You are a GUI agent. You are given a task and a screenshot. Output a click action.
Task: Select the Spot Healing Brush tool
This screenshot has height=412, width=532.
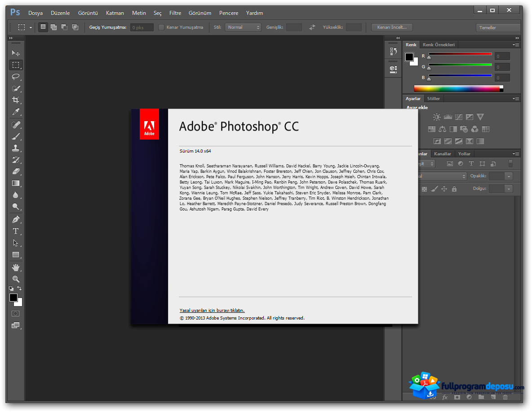pyautogui.click(x=16, y=125)
